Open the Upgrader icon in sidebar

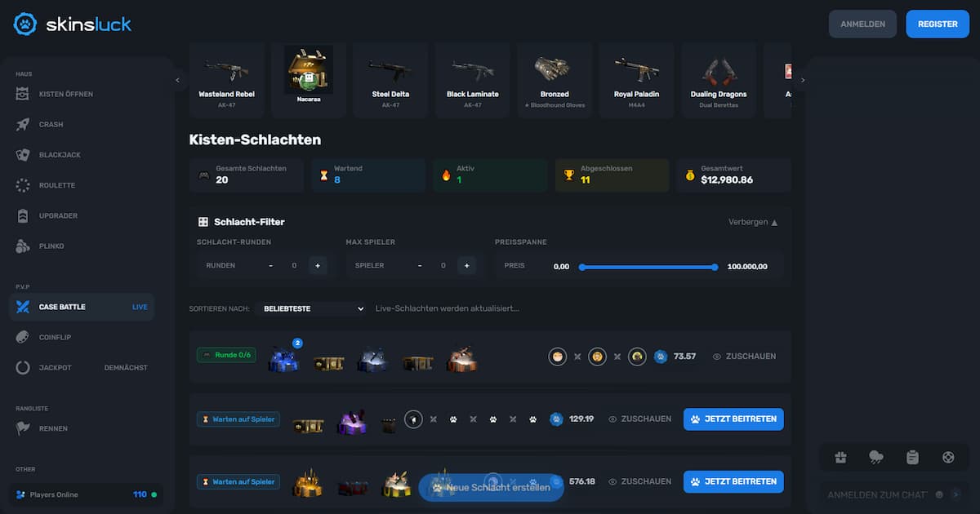23,215
